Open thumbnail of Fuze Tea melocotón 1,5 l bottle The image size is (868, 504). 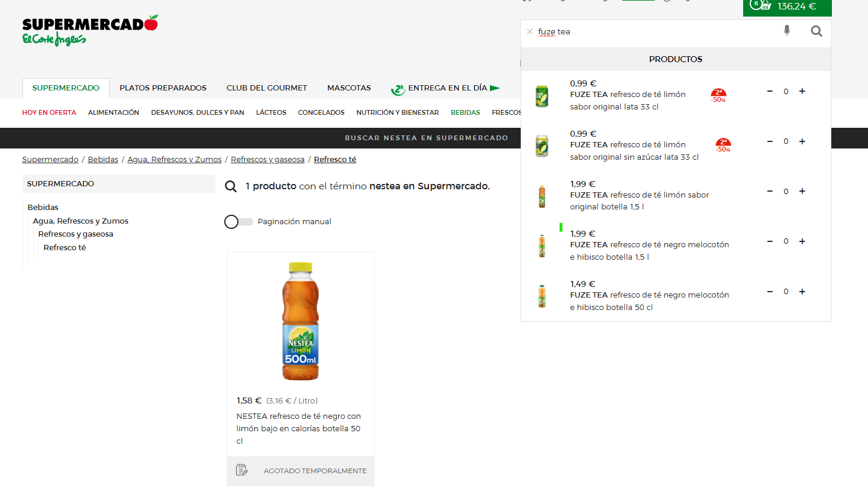542,246
